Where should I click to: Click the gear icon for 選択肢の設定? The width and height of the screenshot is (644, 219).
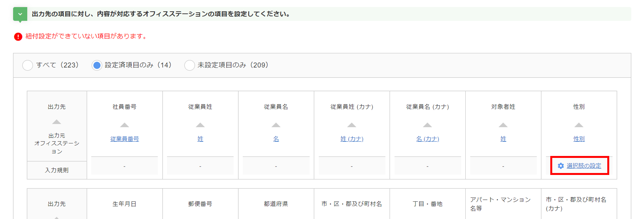point(561,166)
